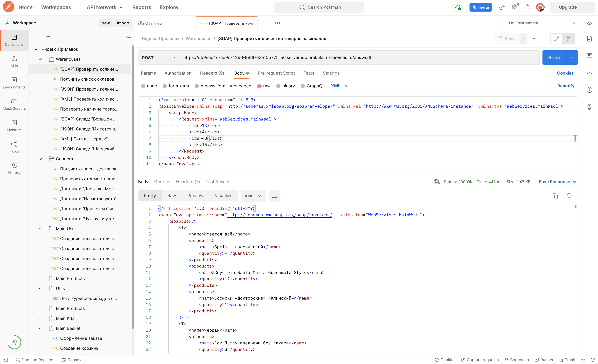
Task: Open a new request tab with plus
Action: [265, 23]
